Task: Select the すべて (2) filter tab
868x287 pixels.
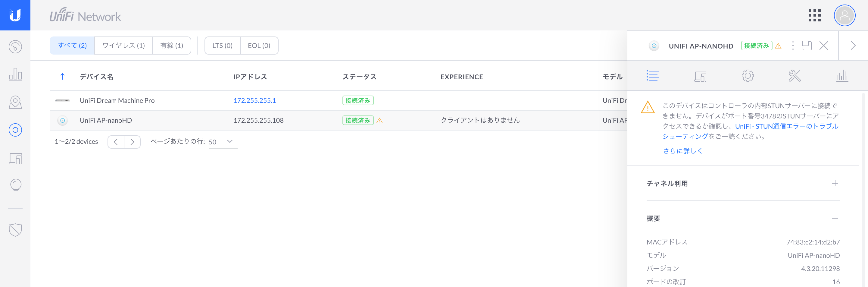Action: [72, 46]
